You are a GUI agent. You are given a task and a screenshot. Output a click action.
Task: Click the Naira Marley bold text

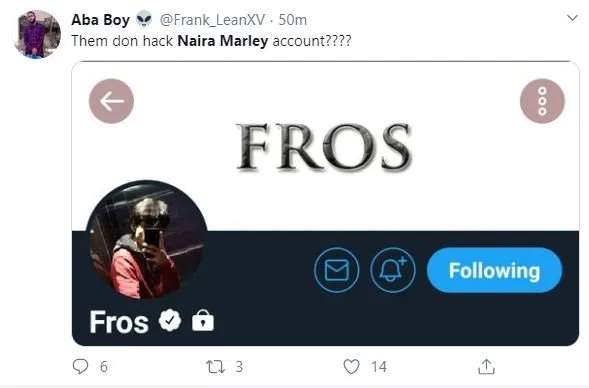coord(223,41)
